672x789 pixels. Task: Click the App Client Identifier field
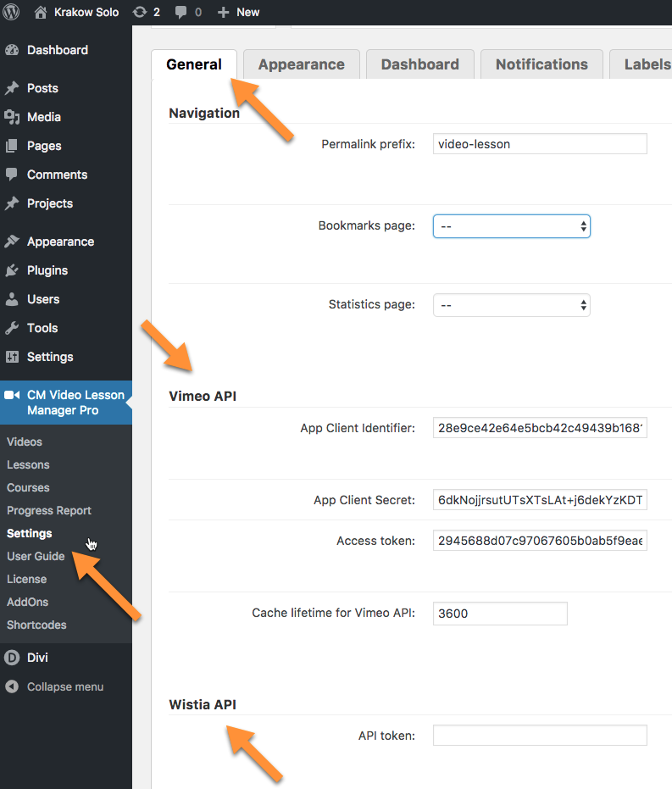click(540, 428)
